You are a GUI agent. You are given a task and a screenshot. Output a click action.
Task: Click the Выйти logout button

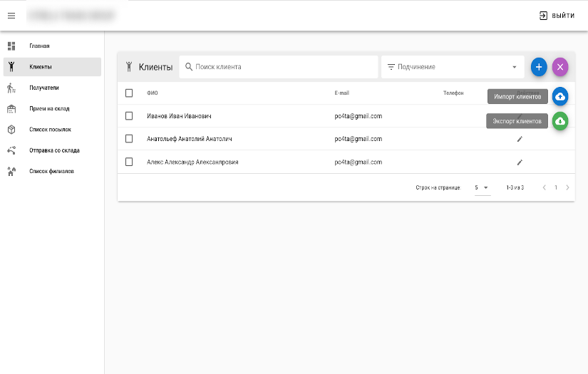tap(557, 16)
